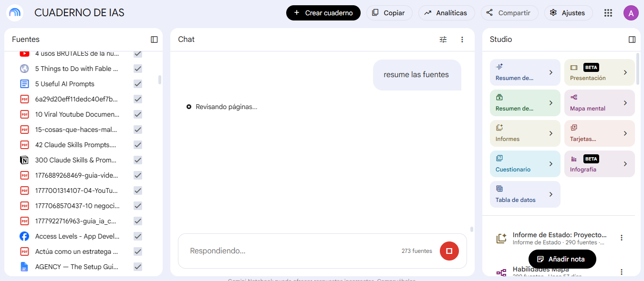Expand the Tarjetas tile arrow
This screenshot has height=281, width=644.
pyautogui.click(x=625, y=133)
